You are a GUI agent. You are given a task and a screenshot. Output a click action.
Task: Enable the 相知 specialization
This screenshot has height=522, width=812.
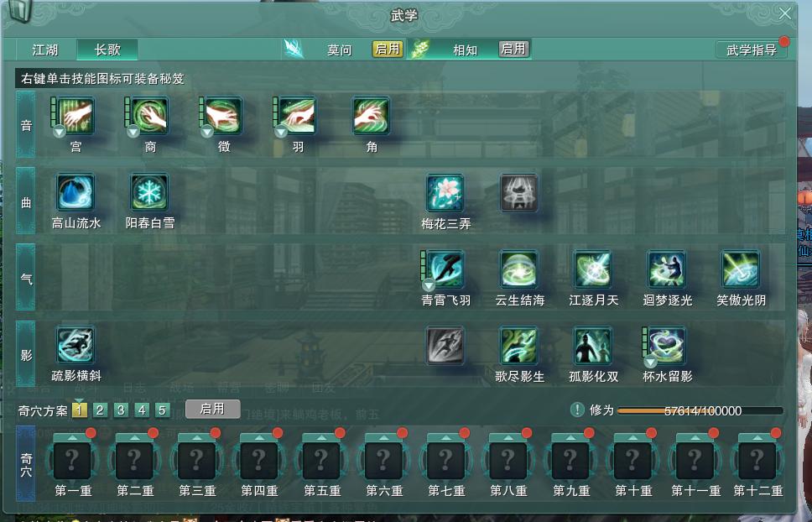click(513, 50)
